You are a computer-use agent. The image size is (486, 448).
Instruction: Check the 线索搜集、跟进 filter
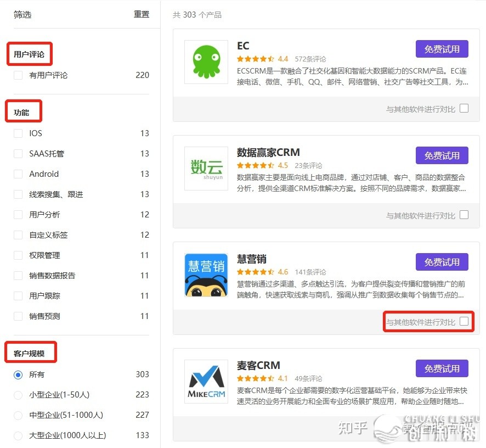(18, 194)
